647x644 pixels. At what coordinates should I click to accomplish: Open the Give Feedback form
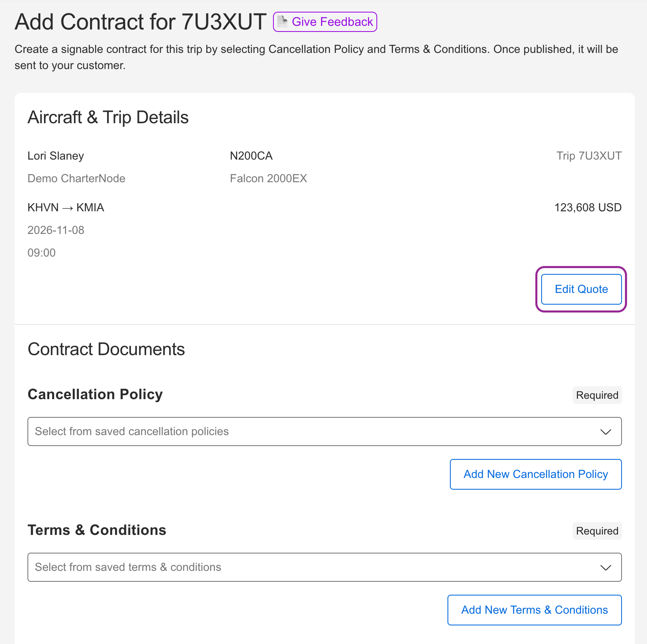325,22
